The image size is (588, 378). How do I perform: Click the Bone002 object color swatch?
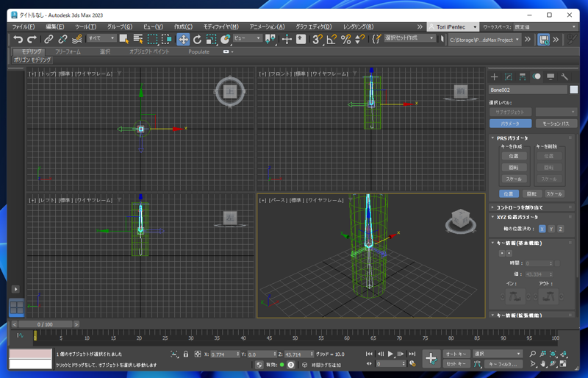tap(574, 90)
